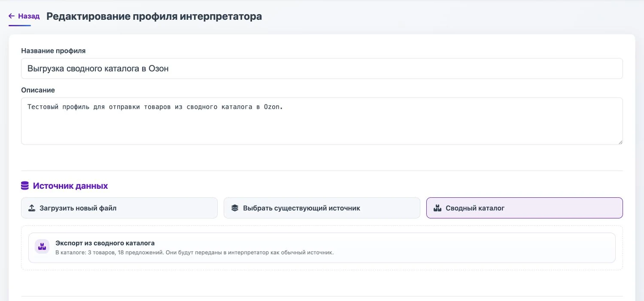Click the Описание textarea resize handle
Image resolution: width=644 pixels, height=301 pixels.
(620, 142)
